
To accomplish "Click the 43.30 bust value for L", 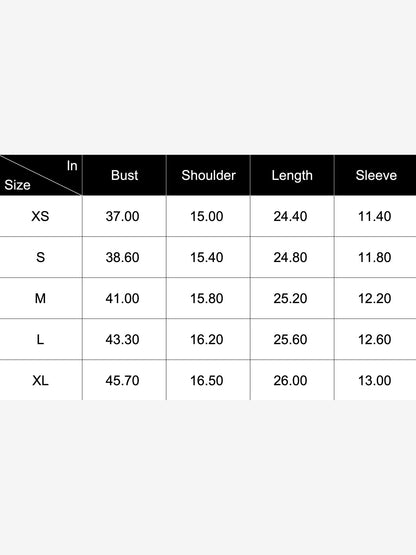I will pyautogui.click(x=122, y=339).
